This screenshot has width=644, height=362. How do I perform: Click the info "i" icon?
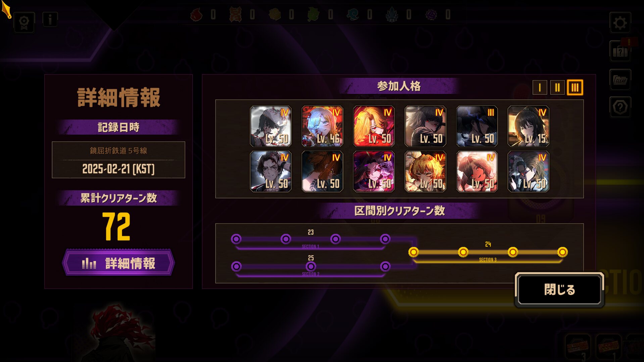pyautogui.click(x=50, y=20)
